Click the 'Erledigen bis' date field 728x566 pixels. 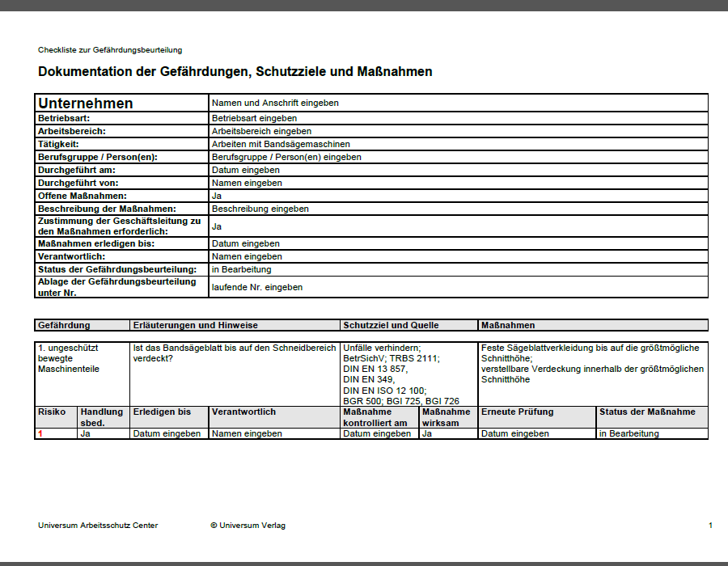[169, 433]
